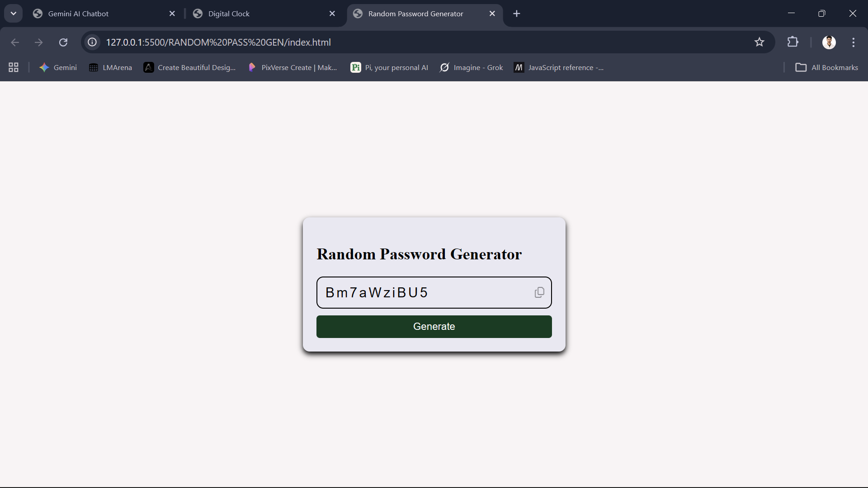The width and height of the screenshot is (868, 488).
Task: Copy the generated password using copy icon
Action: pyautogui.click(x=539, y=292)
